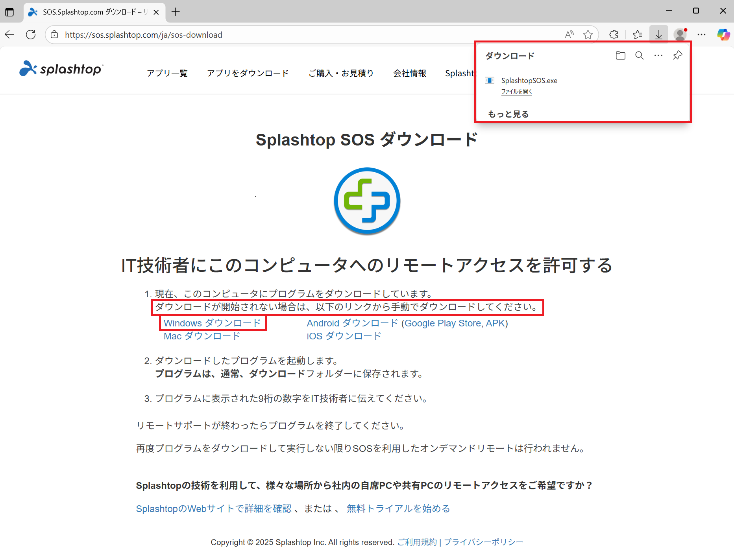734x560 pixels.
Task: Open the 会社情報 menu
Action: [410, 73]
